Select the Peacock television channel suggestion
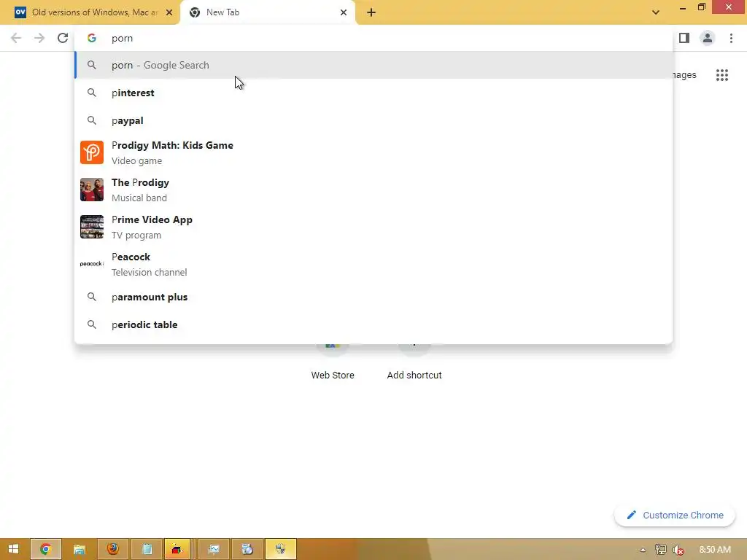The width and height of the screenshot is (747, 560). point(373,264)
